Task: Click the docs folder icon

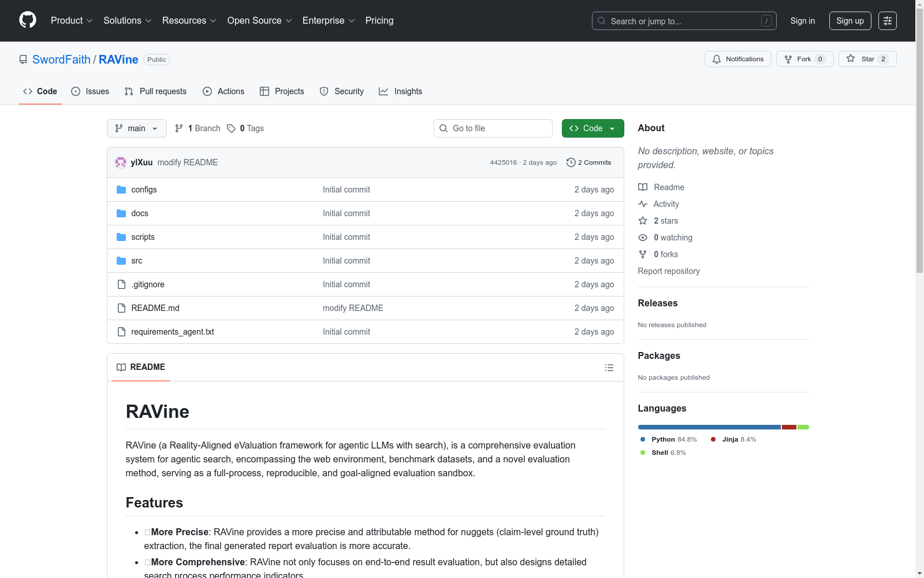Action: (x=121, y=213)
